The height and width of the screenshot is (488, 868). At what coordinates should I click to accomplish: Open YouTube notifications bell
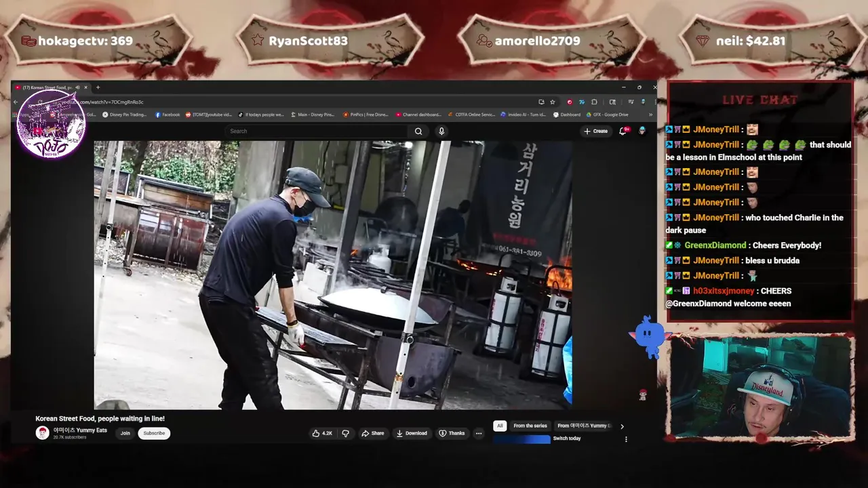[623, 131]
